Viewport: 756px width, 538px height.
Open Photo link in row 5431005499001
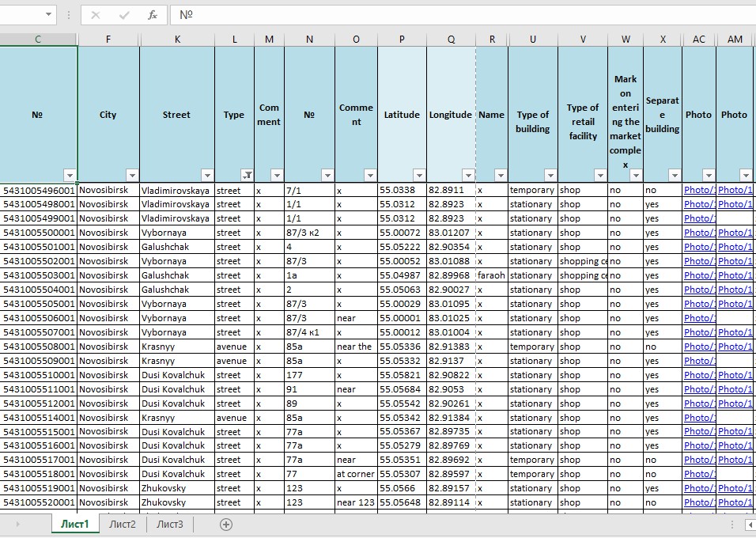(x=699, y=218)
